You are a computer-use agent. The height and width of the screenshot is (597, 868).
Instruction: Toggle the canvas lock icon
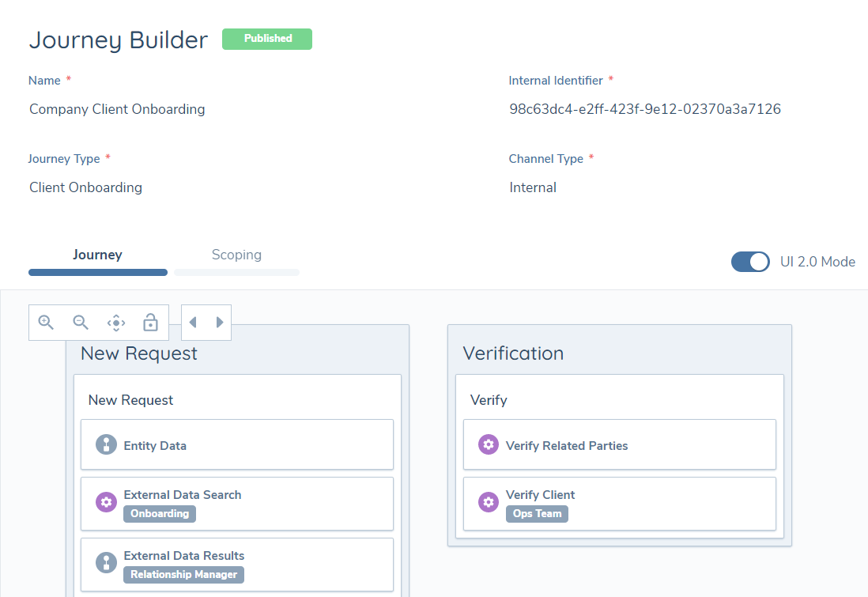point(150,323)
